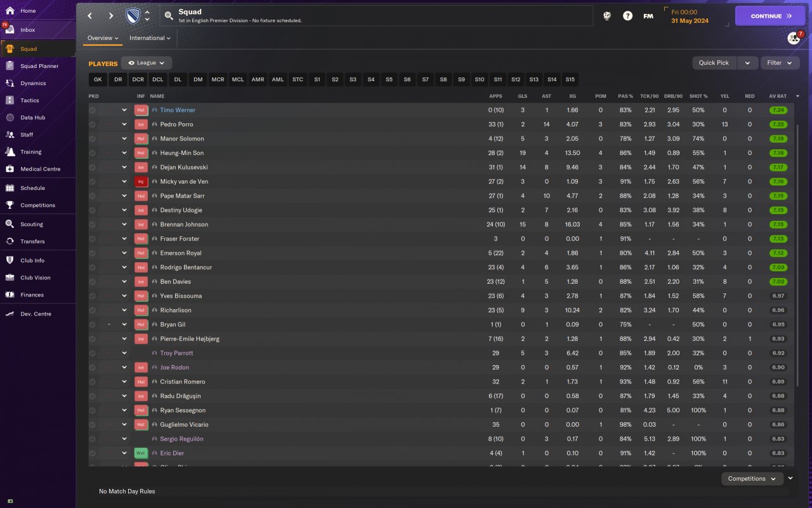This screenshot has width=812, height=508.
Task: Toggle the pick circle for Richarlison
Action: point(93,310)
